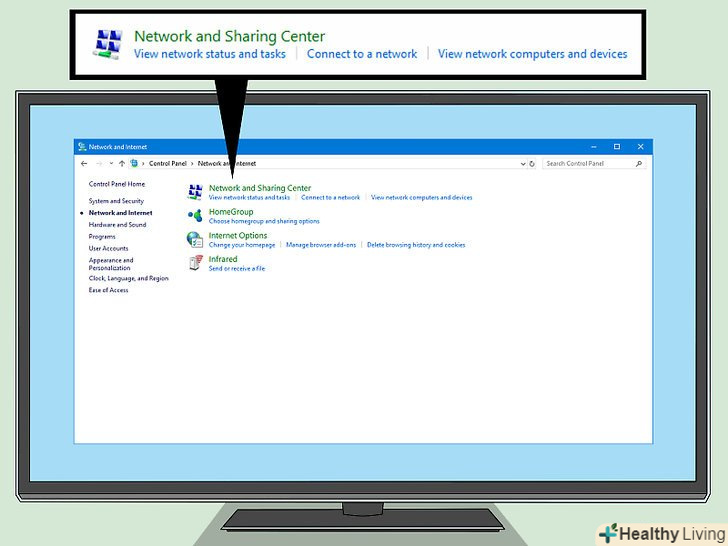Click the enlarged Network and Sharing Center icon

click(x=108, y=45)
